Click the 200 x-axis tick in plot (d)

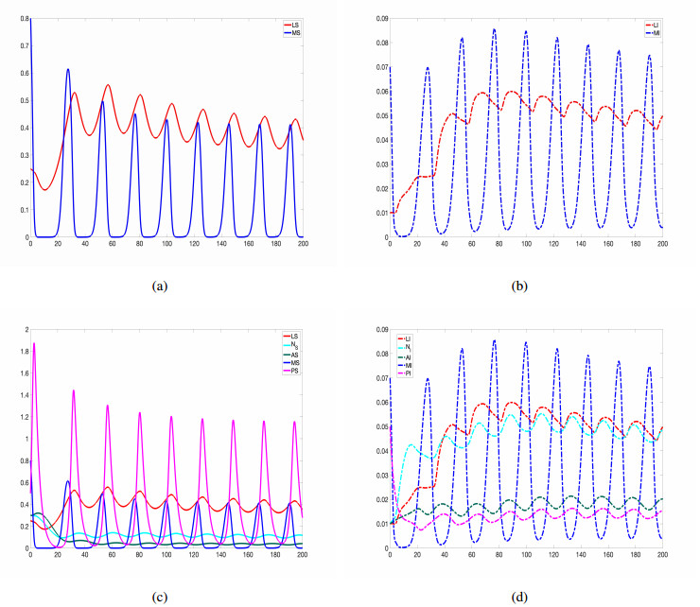[662, 557]
